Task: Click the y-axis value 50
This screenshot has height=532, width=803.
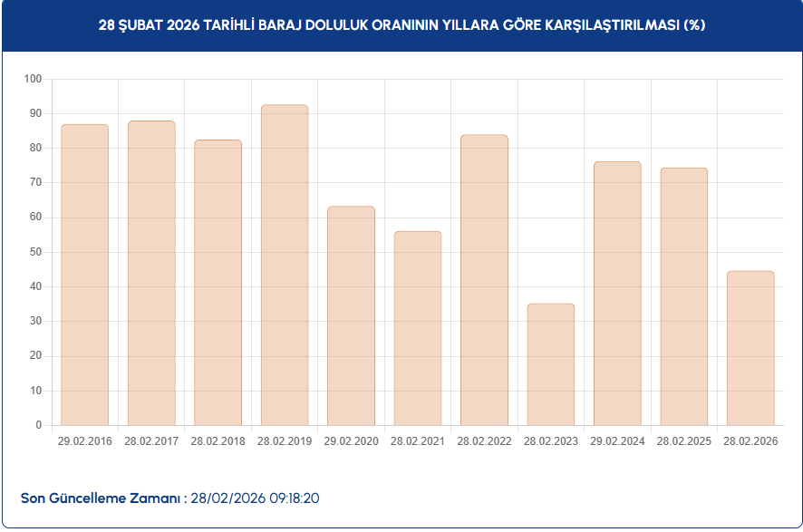Action: coord(36,252)
